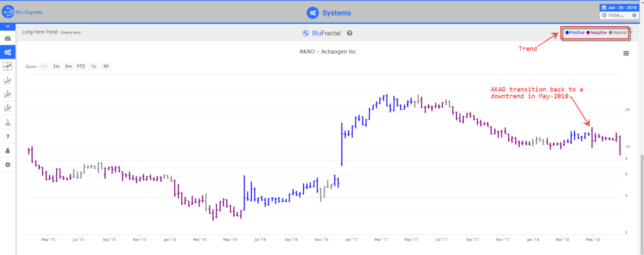Open the user profile icon in sidebar
This screenshot has height=255, width=644.
click(x=8, y=150)
